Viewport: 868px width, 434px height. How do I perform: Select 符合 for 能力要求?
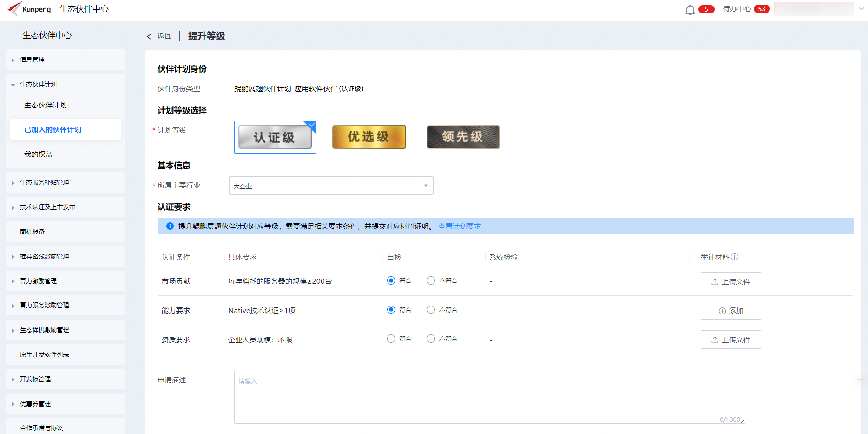pos(391,310)
